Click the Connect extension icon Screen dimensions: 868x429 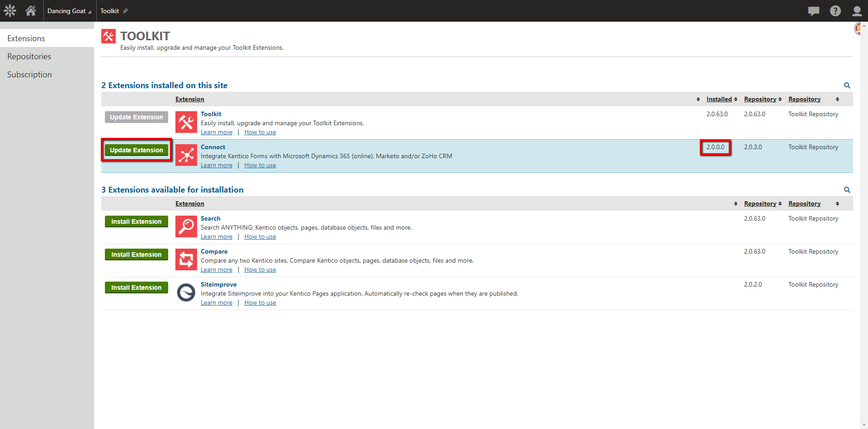tap(186, 155)
